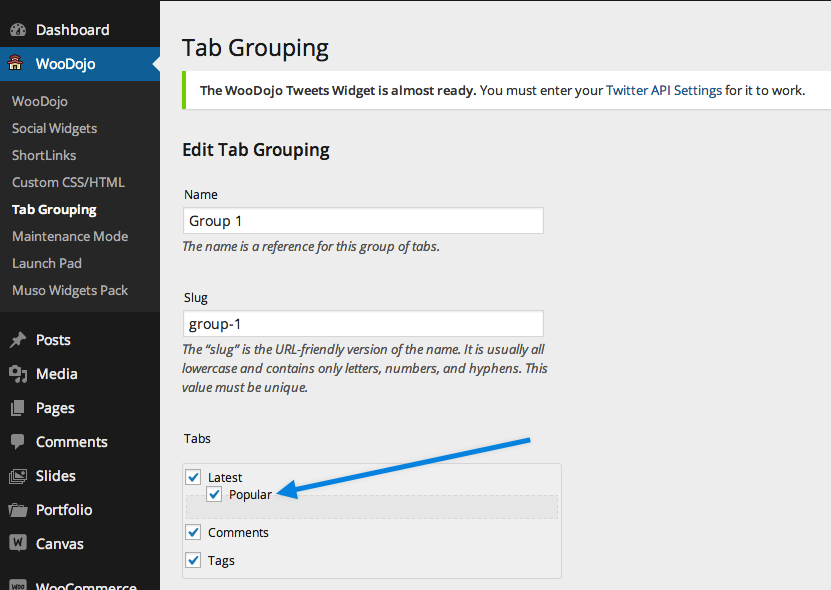Click the Comments tab label in Tabs box
This screenshot has height=590, width=831.
click(238, 533)
